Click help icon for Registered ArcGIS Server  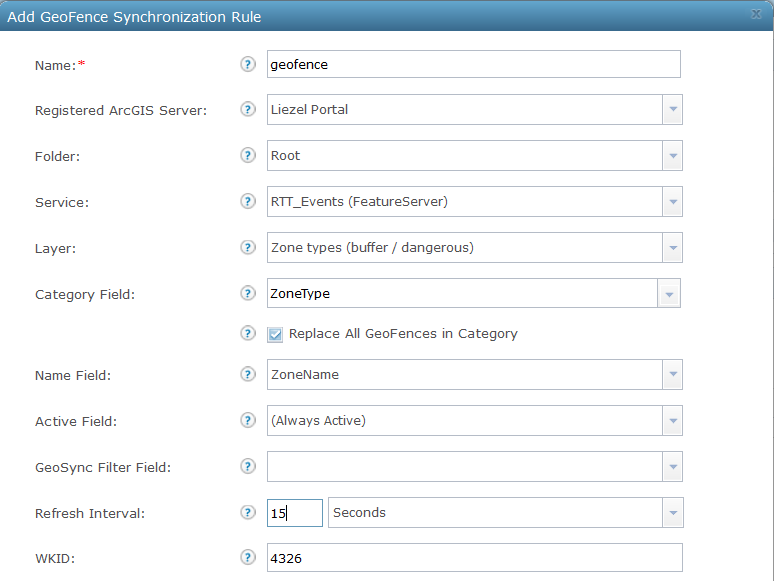pyautogui.click(x=248, y=109)
